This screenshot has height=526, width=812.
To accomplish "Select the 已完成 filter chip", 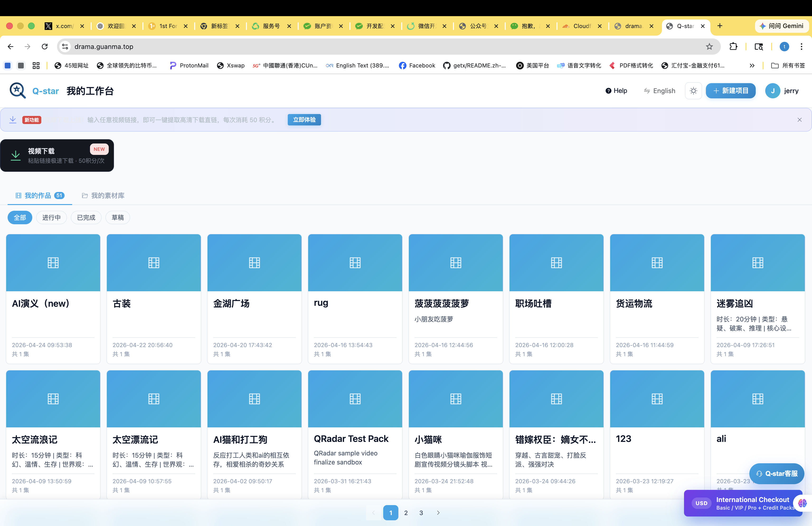I will tap(86, 218).
